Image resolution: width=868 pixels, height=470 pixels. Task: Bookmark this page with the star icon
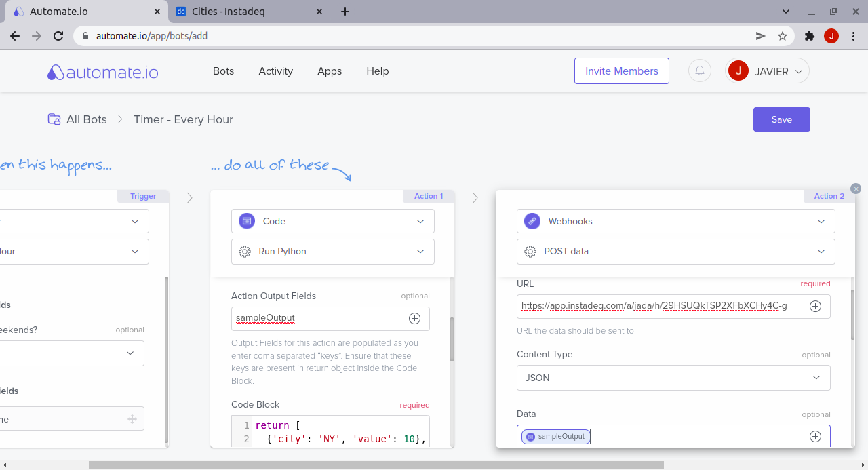(x=783, y=36)
